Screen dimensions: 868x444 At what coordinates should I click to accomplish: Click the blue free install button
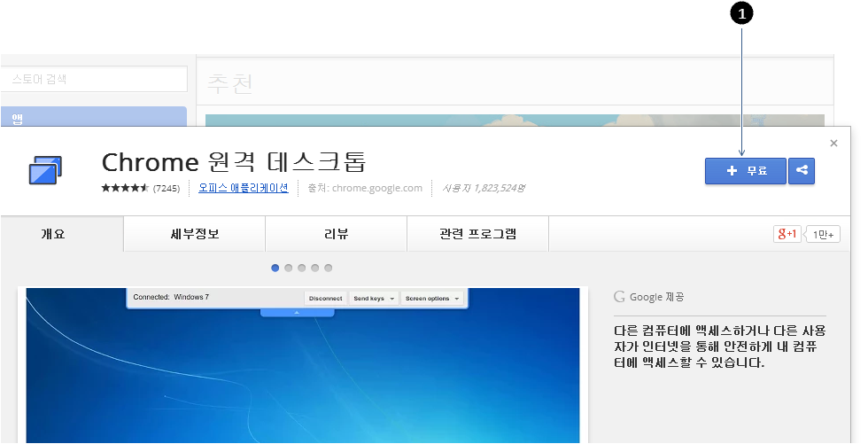click(745, 170)
